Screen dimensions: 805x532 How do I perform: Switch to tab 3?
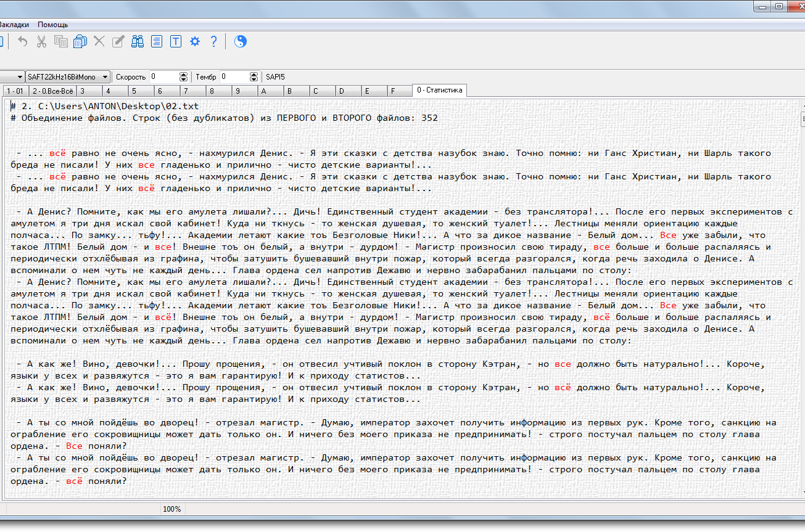coord(89,91)
